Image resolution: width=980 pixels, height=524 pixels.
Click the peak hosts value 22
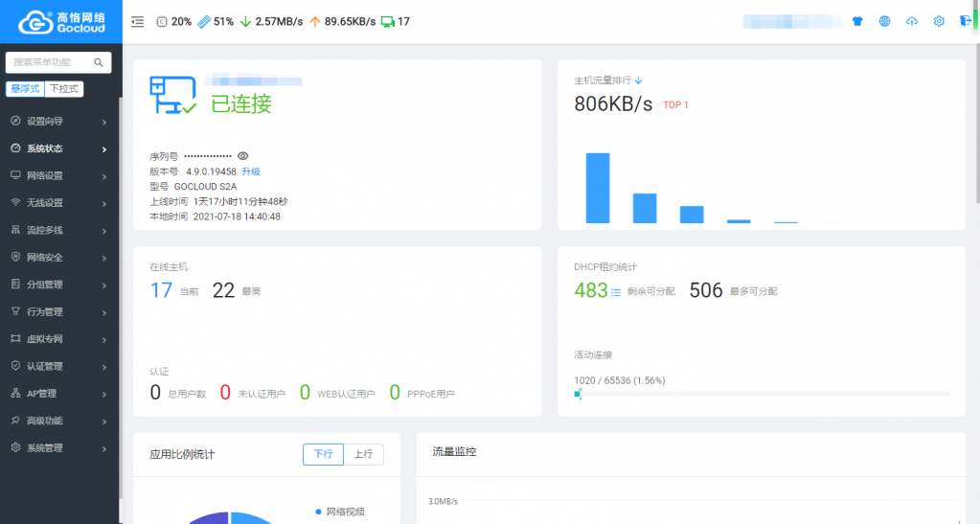pyautogui.click(x=223, y=290)
